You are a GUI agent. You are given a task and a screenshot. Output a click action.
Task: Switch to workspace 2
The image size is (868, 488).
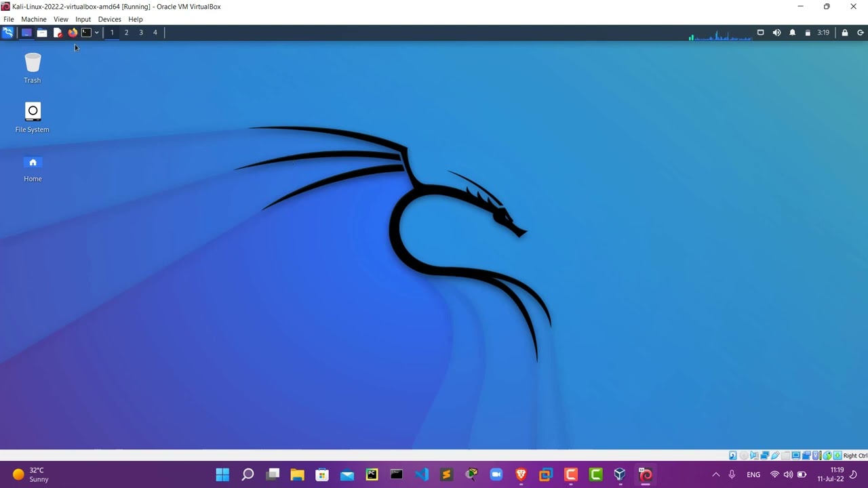[126, 33]
